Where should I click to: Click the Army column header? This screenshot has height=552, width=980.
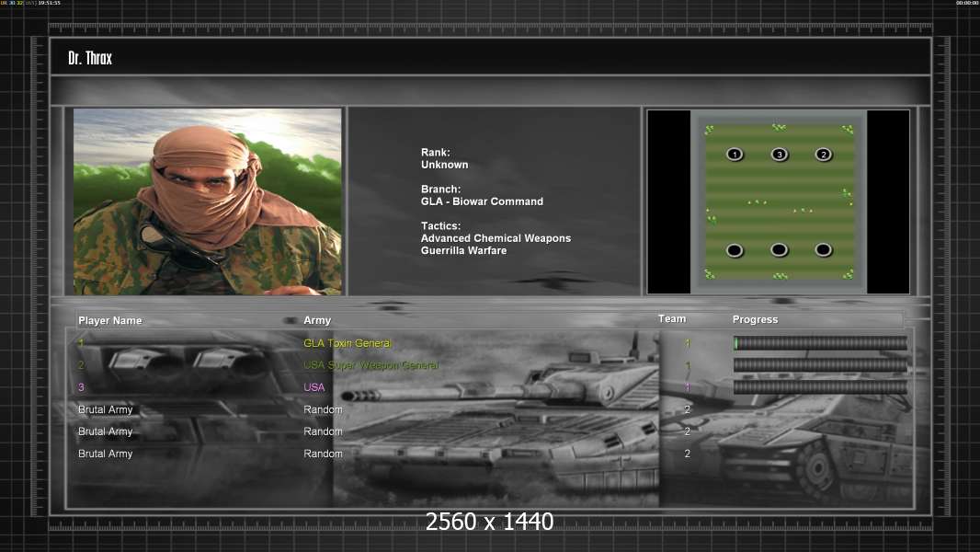click(317, 320)
